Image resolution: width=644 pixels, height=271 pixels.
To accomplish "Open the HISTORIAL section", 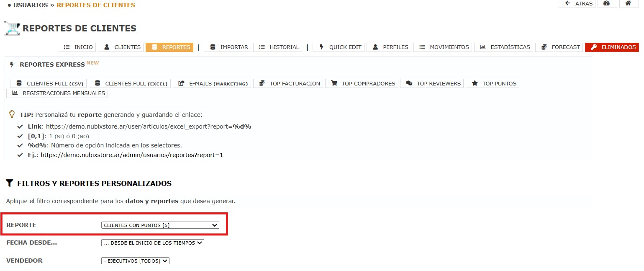I will 279,47.
